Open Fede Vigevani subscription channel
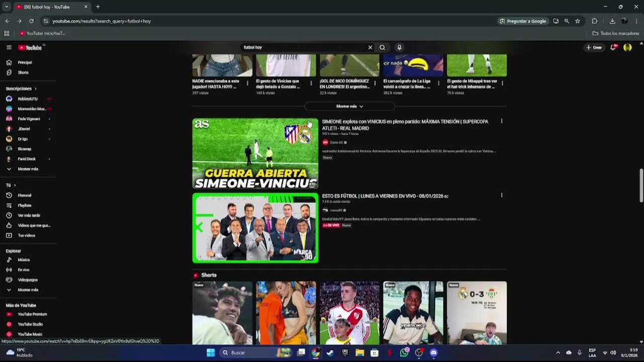Image resolution: width=644 pixels, height=362 pixels. pyautogui.click(x=28, y=119)
